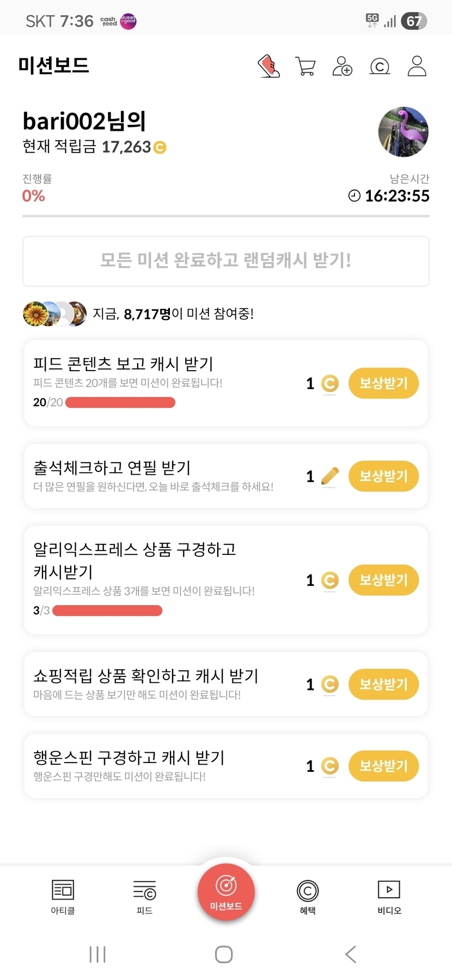The height and width of the screenshot is (980, 452).
Task: Open the my profile person icon
Action: [417, 66]
